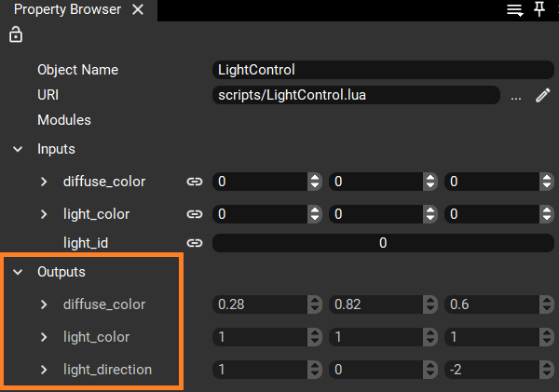Click the lock icon below the panel title
The height and width of the screenshot is (392, 559).
coord(16,35)
